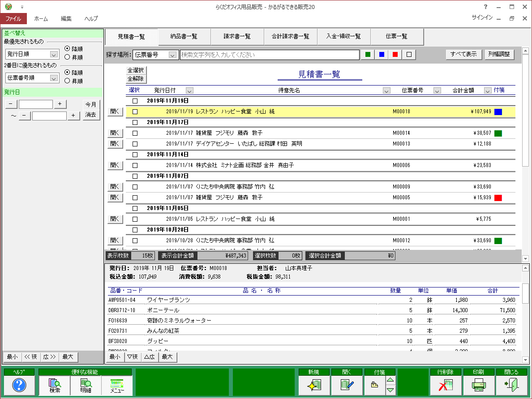
Task: Open the ファイル menu
Action: pos(13,19)
